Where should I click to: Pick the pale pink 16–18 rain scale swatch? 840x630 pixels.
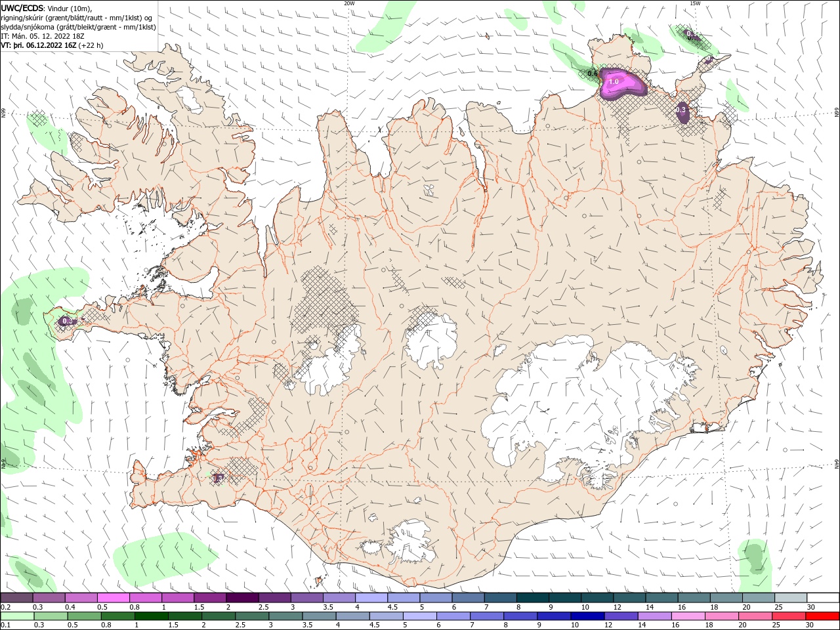688,616
